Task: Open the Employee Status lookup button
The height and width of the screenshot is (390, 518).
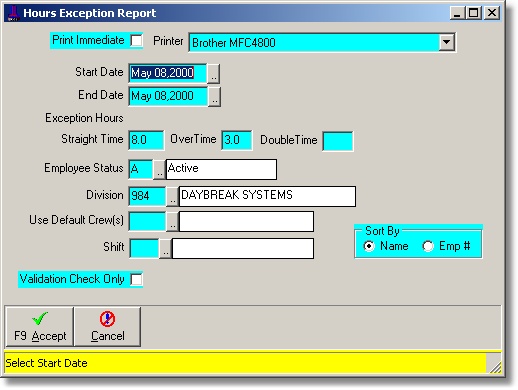Action: [160, 169]
